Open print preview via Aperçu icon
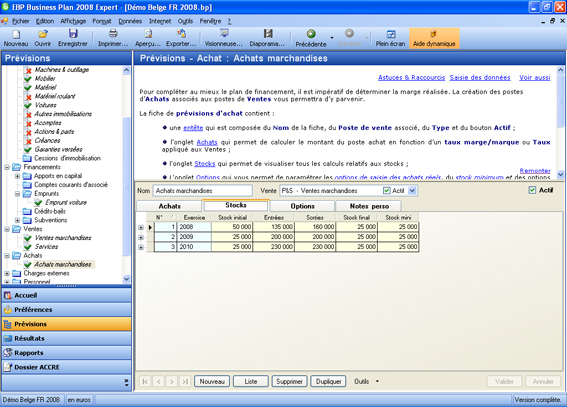Image resolution: width=567 pixels, height=407 pixels. pyautogui.click(x=148, y=38)
